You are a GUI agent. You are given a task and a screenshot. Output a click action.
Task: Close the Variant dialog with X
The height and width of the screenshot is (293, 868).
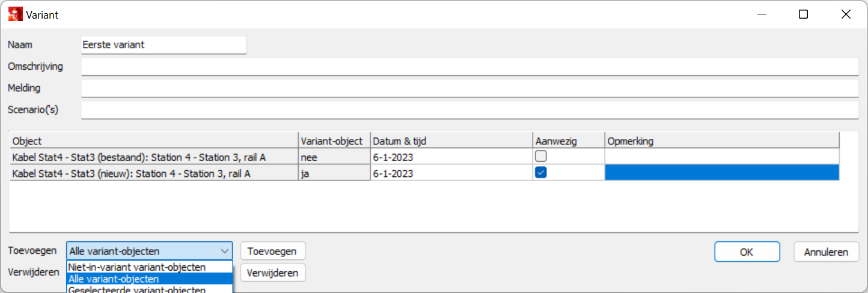click(x=846, y=15)
